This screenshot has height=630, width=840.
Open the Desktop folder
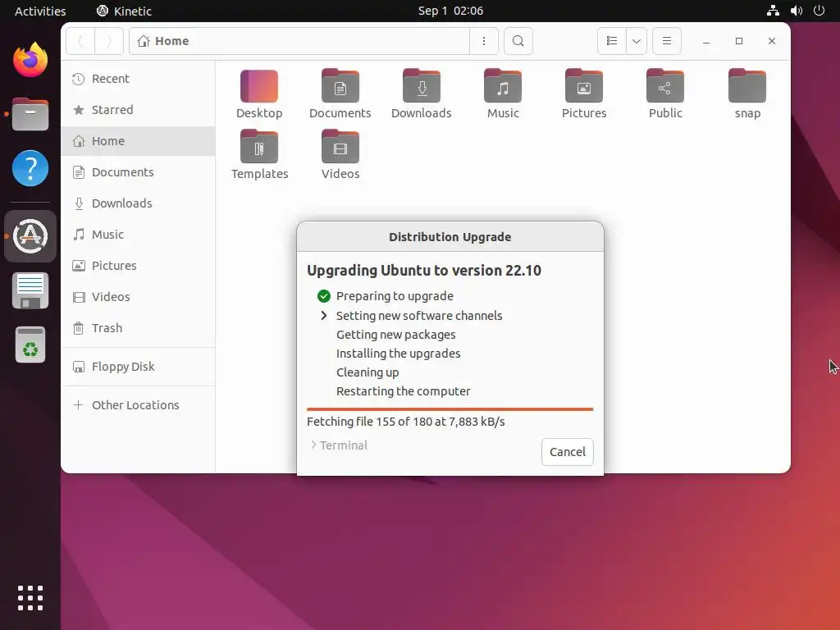click(x=259, y=94)
